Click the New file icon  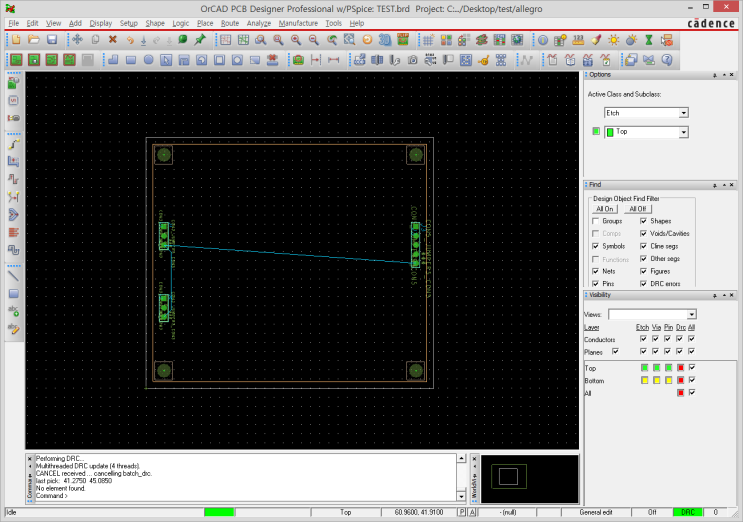pos(15,39)
